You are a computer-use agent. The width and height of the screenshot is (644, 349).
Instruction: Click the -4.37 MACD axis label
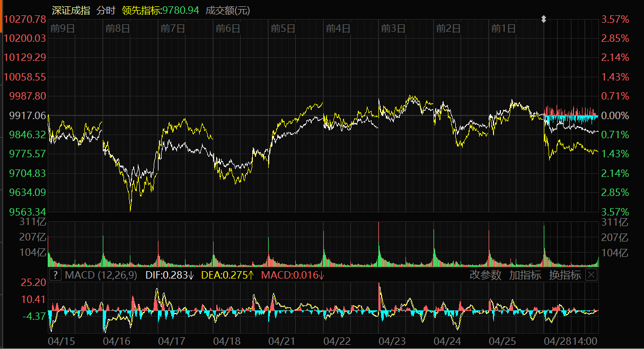33,316
